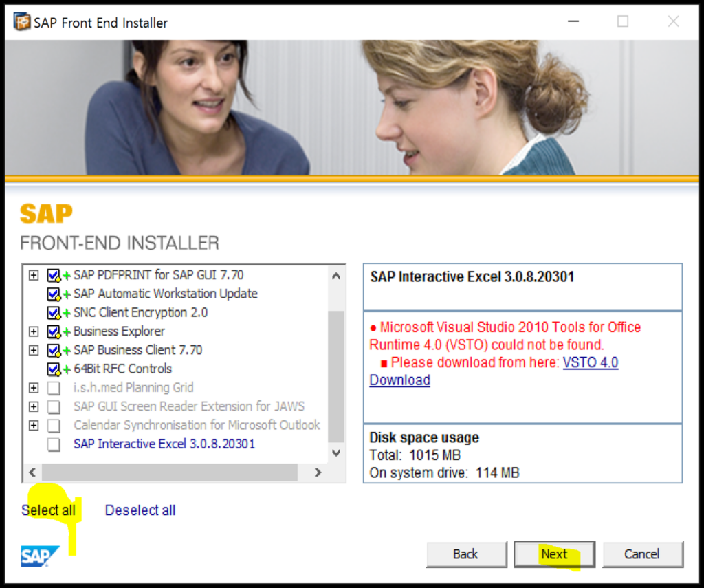Image resolution: width=704 pixels, height=588 pixels.
Task: Click the horizontal scrollbar thumb
Action: [169, 472]
